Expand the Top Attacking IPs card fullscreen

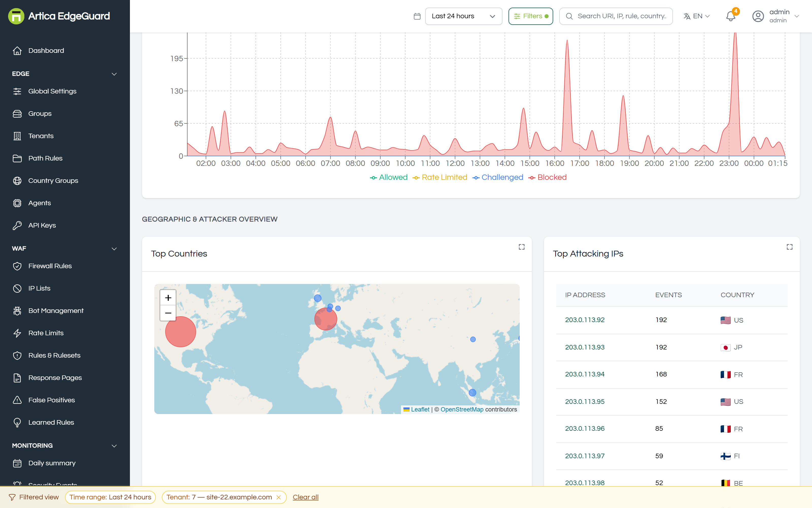(x=789, y=247)
